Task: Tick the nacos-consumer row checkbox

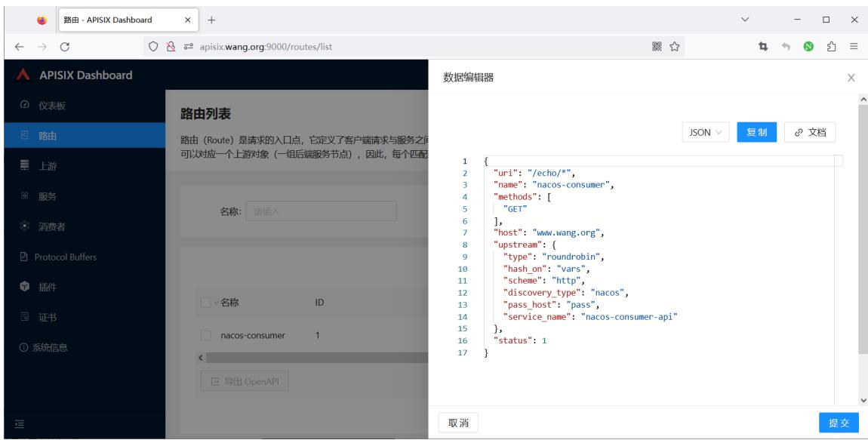Action: coord(206,335)
